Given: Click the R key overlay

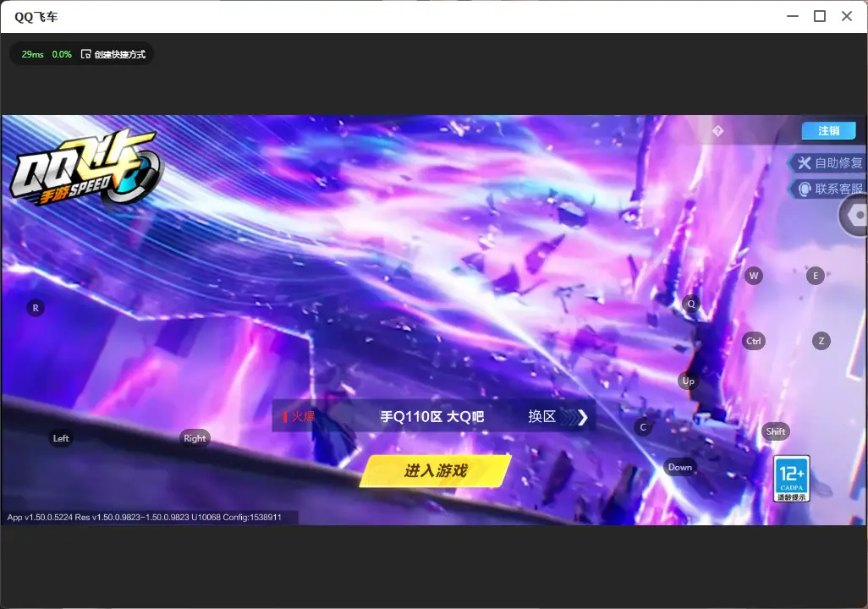Looking at the screenshot, I should [x=36, y=308].
